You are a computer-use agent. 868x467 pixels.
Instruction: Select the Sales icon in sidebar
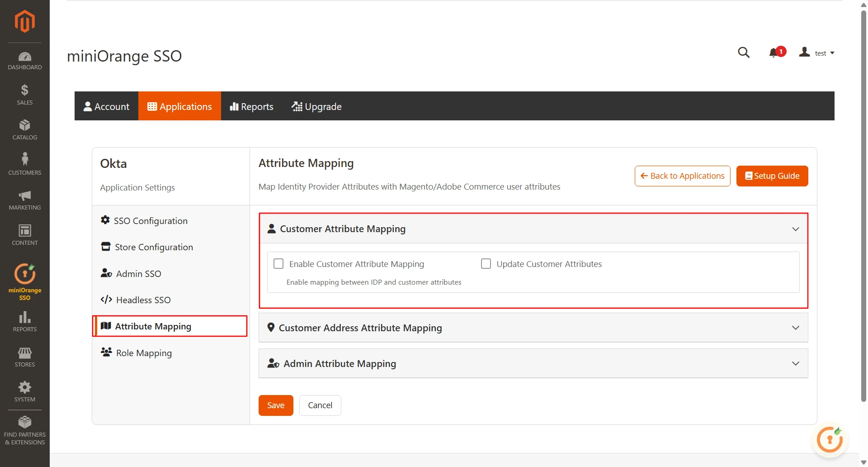pos(24,94)
